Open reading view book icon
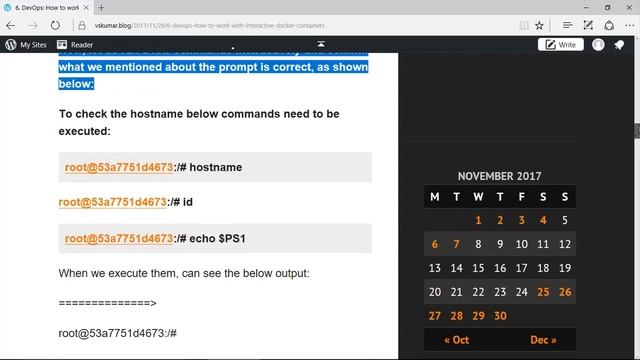 coord(524,25)
